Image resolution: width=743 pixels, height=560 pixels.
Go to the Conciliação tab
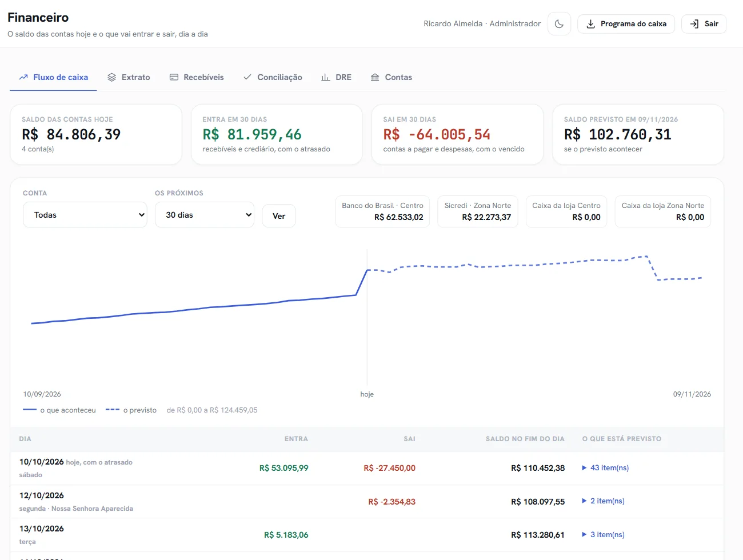tap(273, 77)
